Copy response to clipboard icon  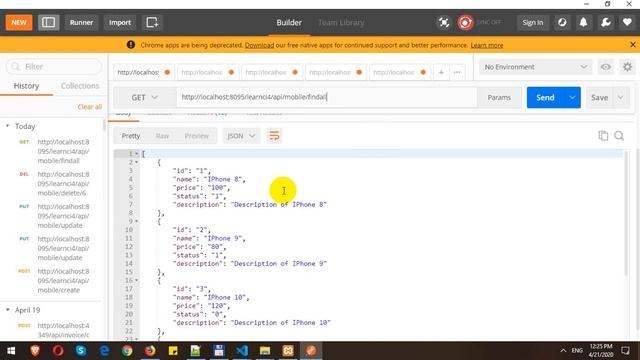(603, 136)
